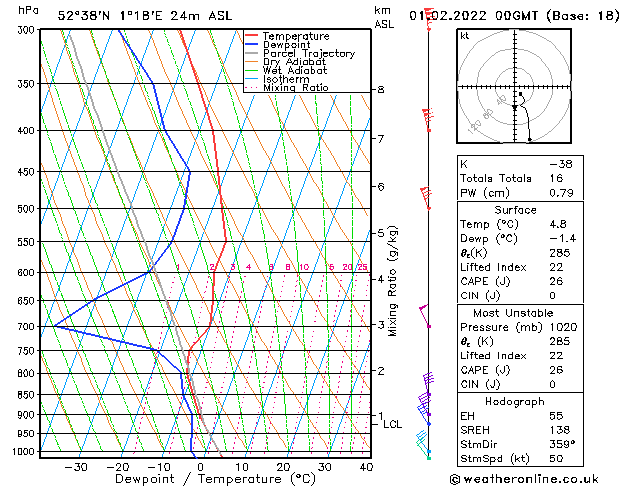This screenshot has height=486, width=629.
Task: Click the 5 km altitude label
Action: [x=381, y=233]
